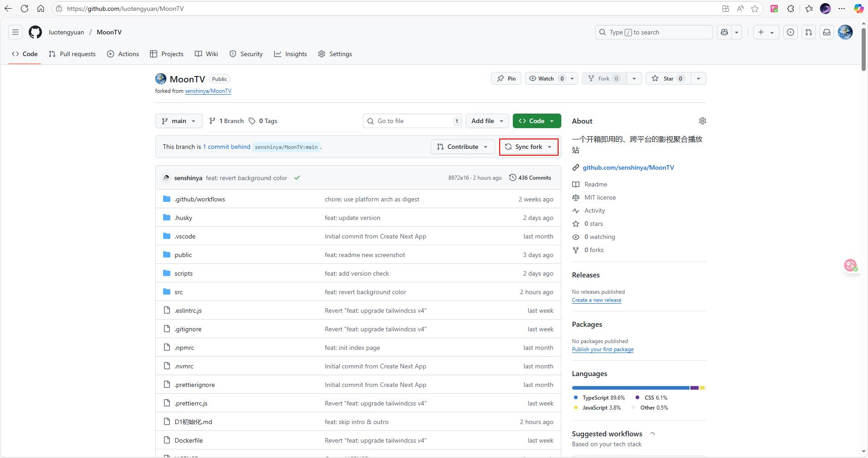Reload the page with refresh icon
The height and width of the screenshot is (458, 868).
pos(24,9)
